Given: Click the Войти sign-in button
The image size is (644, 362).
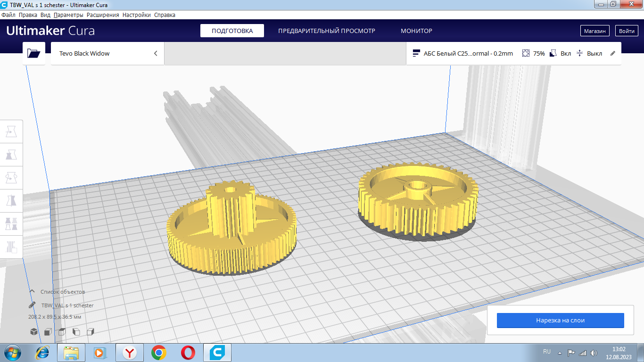Looking at the screenshot, I should (627, 31).
